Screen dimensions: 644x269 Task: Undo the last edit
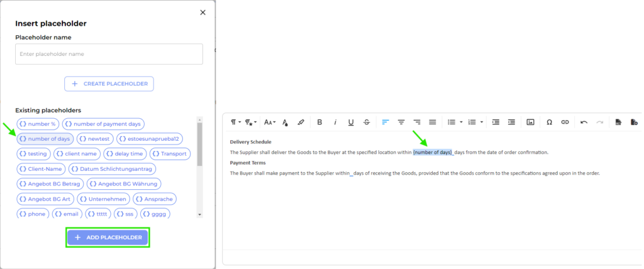tap(584, 122)
